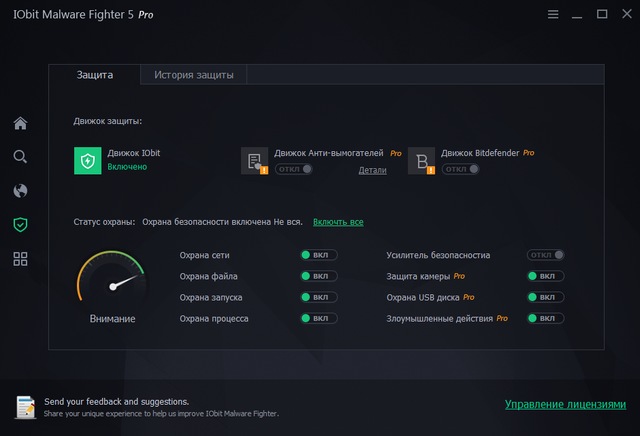Viewport: 640px width, 436px height.
Task: Open the globe Browser Protect sidebar icon
Action: (20, 191)
